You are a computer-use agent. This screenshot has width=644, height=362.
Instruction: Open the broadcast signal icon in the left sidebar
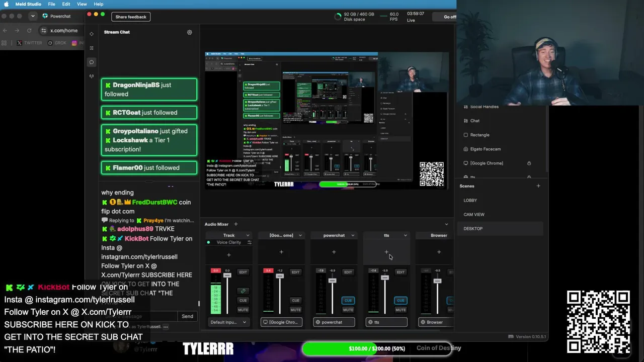(92, 76)
